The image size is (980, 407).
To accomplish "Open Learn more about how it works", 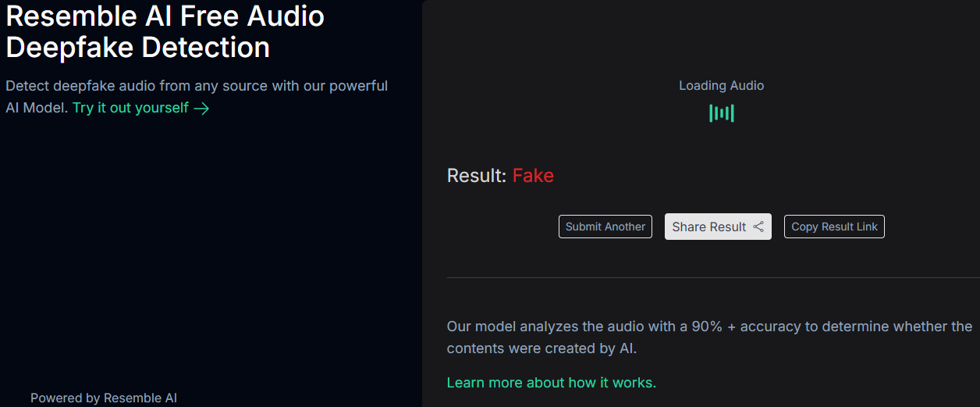I will click(x=552, y=383).
